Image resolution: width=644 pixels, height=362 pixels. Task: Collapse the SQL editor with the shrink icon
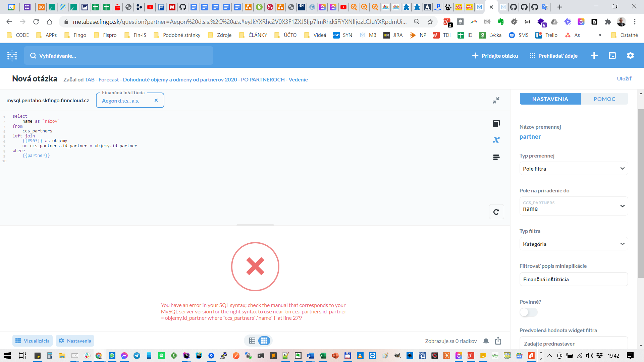(496, 100)
